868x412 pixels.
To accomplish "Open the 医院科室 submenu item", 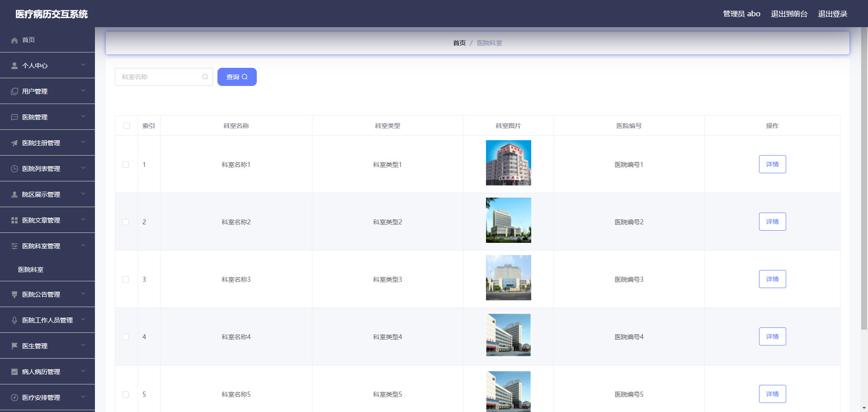I will pos(31,270).
